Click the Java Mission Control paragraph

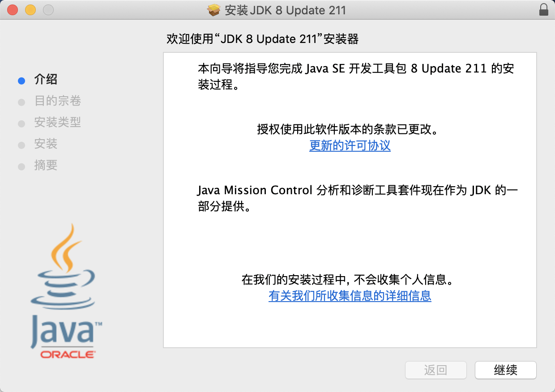click(x=358, y=199)
